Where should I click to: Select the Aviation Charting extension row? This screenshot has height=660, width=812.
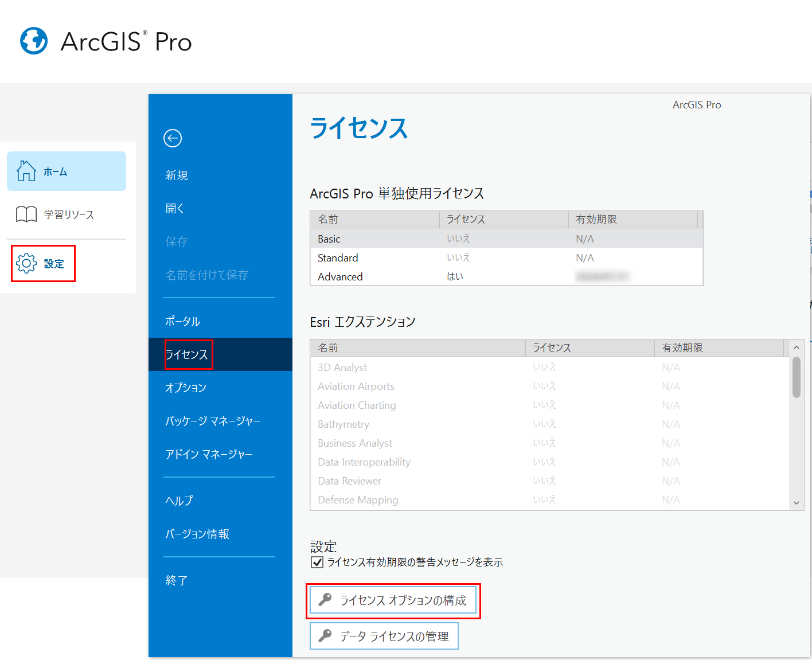pos(549,405)
